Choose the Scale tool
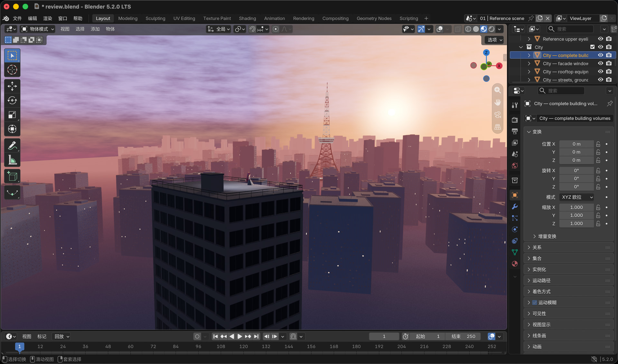Screen dimensions: 618x364 click(x=12, y=115)
